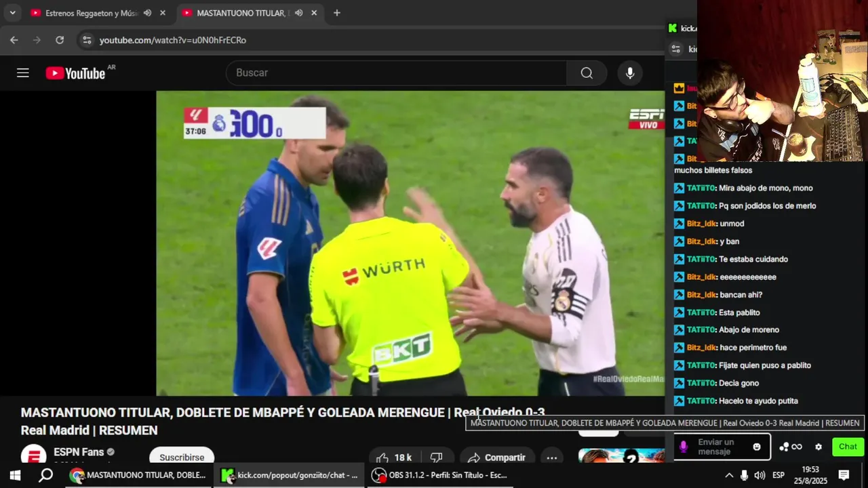The height and width of the screenshot is (488, 868).
Task: Open clock and calendar at 19:53
Action: pos(810,475)
